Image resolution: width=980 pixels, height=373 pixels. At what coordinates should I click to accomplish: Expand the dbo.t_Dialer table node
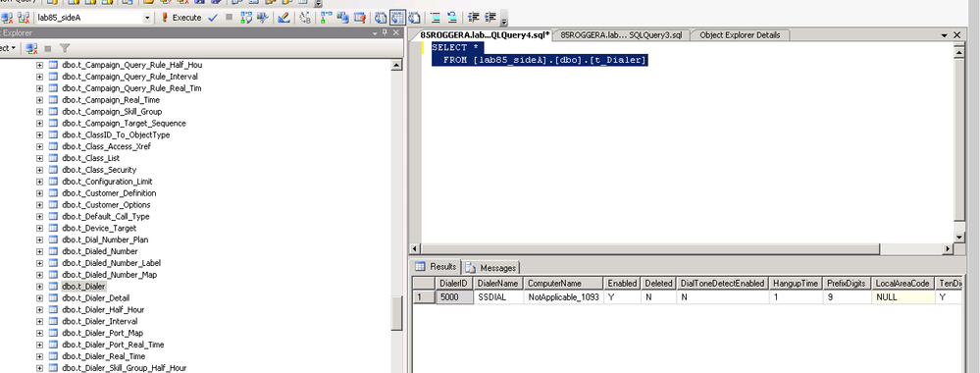pos(40,286)
